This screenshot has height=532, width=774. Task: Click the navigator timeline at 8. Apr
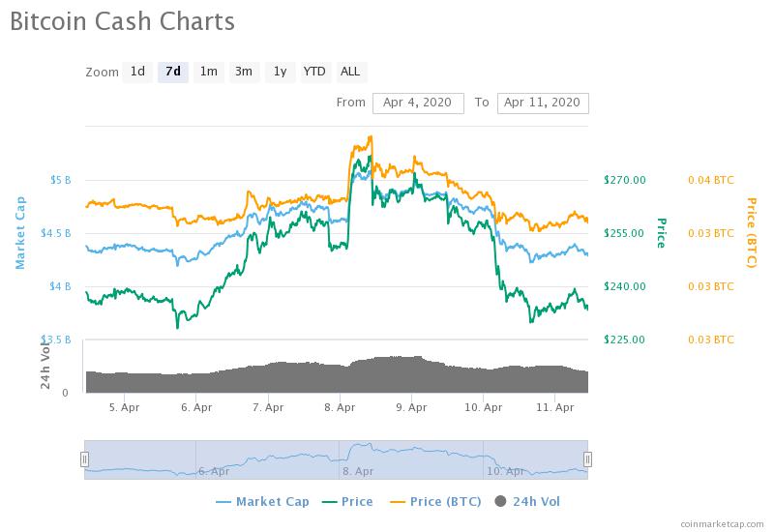coord(357,471)
